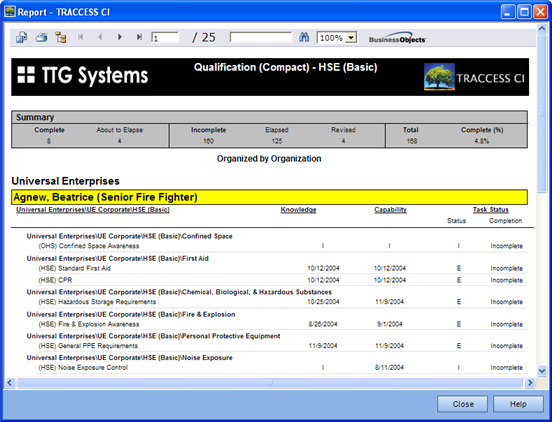
Task: Select the Agnew, Beatrice yellow header
Action: pyautogui.click(x=269, y=197)
